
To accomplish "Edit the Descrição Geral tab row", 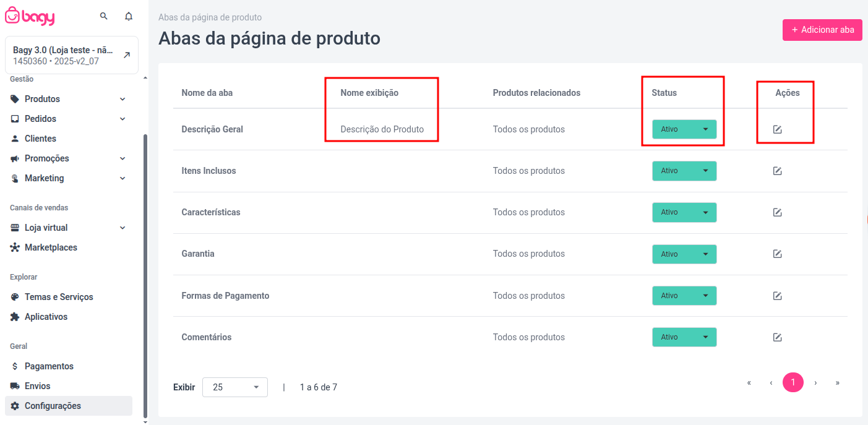I will [777, 129].
